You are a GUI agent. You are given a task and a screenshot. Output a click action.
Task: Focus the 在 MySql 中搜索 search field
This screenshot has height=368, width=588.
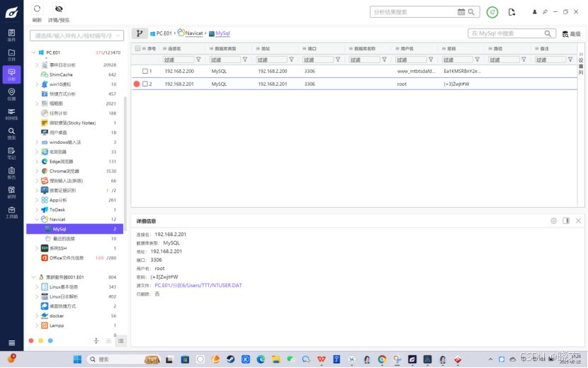(x=506, y=33)
